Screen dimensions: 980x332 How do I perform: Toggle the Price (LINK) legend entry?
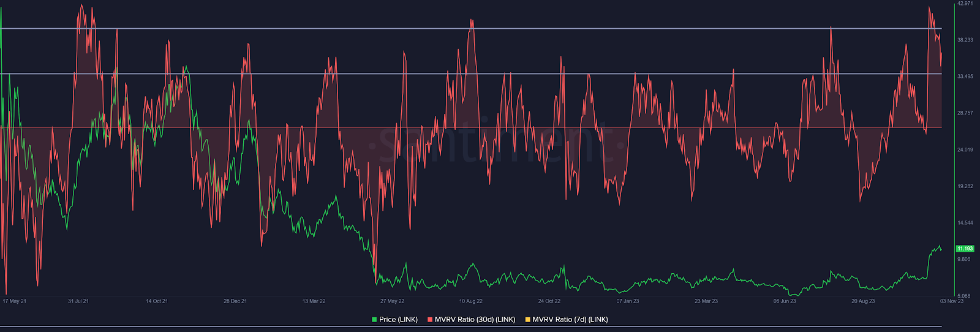pyautogui.click(x=394, y=319)
